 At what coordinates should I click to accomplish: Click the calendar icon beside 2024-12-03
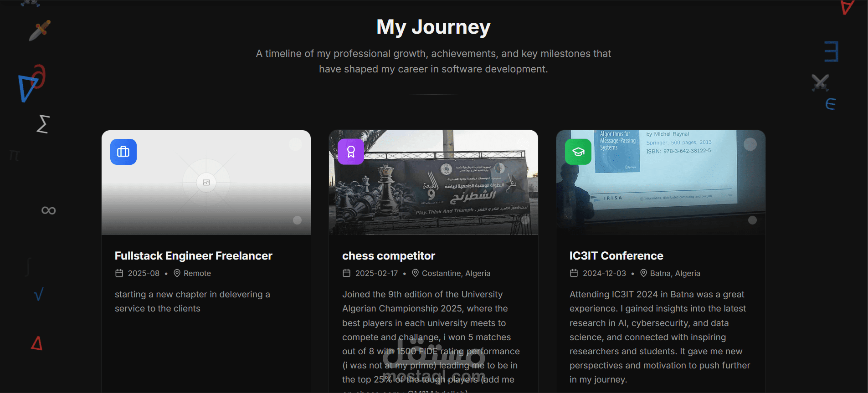574,273
